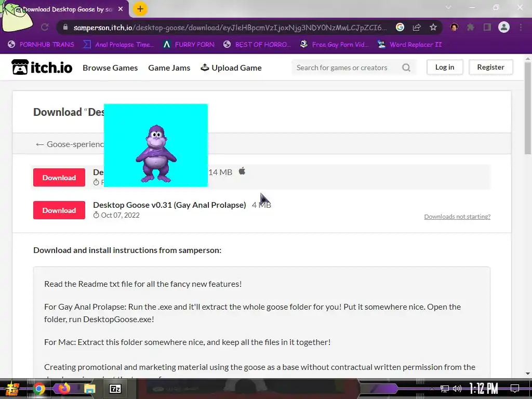This screenshot has width=532, height=399.
Task: Go back via Goose-sperience link
Action: (x=70, y=144)
